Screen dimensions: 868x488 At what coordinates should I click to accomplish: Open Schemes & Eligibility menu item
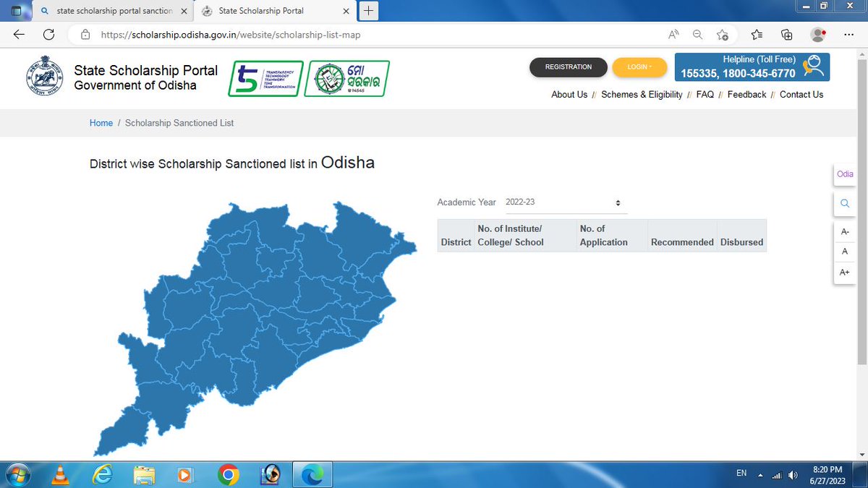(642, 95)
